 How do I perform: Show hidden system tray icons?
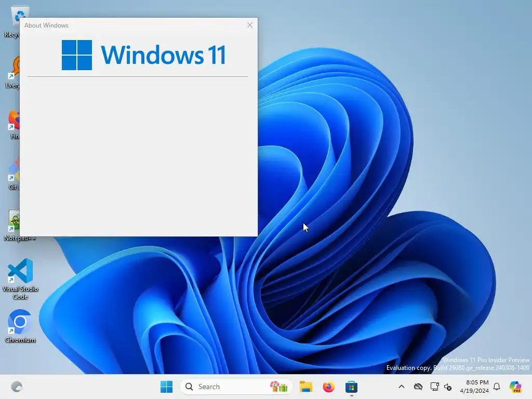click(x=402, y=387)
